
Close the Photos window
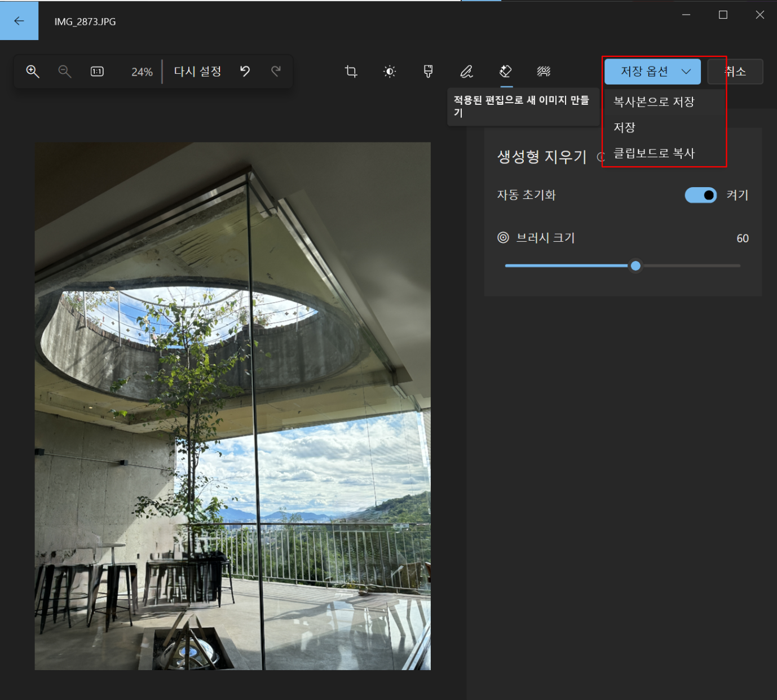coord(760,15)
